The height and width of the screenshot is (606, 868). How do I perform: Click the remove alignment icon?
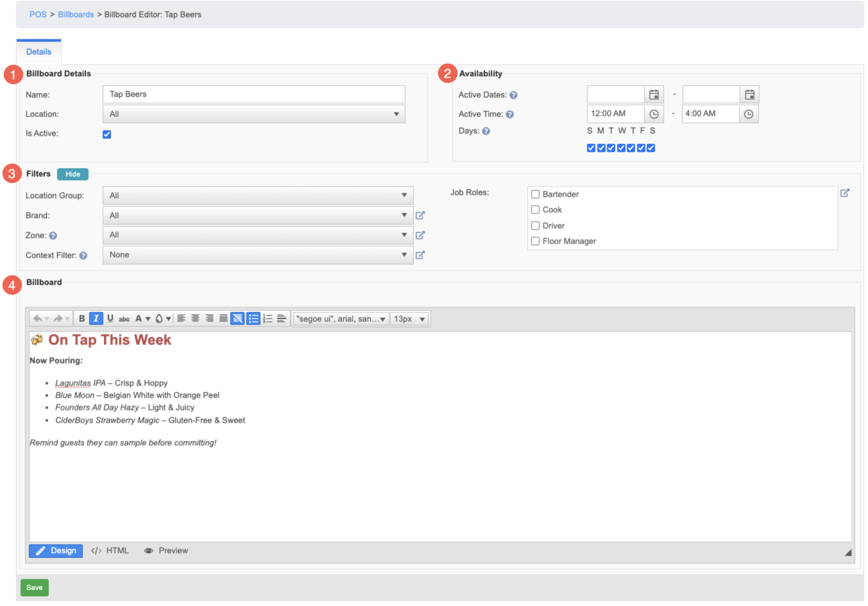[x=237, y=319]
